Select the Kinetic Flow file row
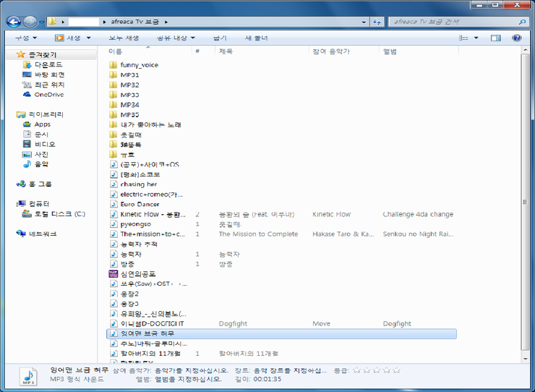535x392 pixels. click(x=281, y=214)
